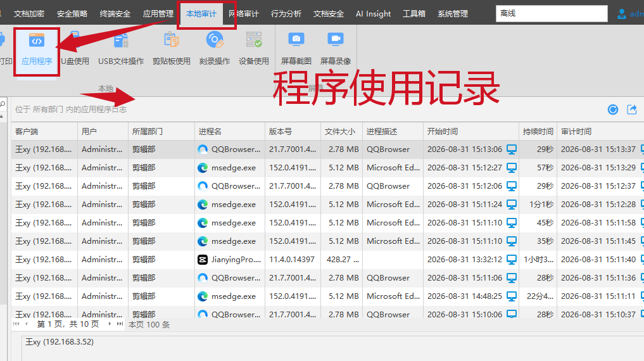Open the 设备使用 audit tool
Screen dimensions: 644x361
click(254, 50)
